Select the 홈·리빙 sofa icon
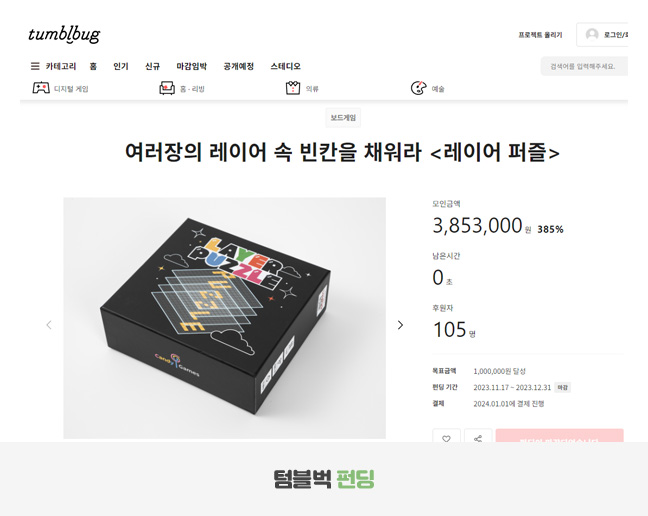Screen dimensions: 648x516 tap(167, 88)
